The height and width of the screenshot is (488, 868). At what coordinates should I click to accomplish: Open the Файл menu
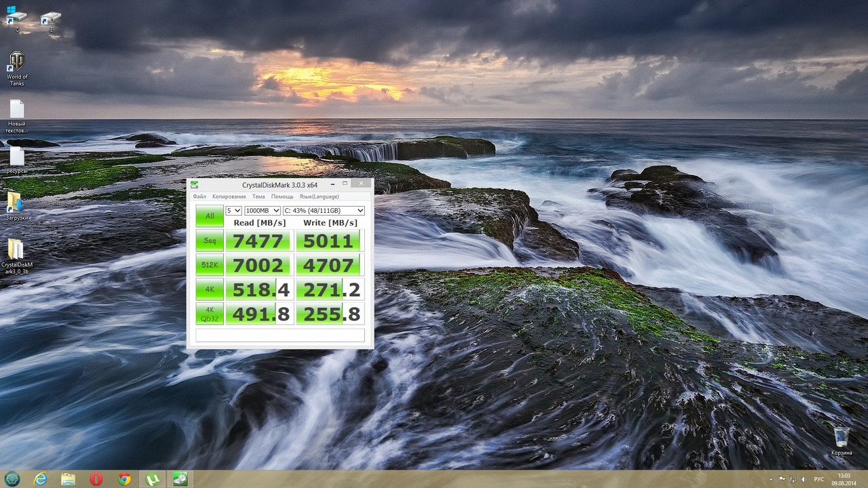tap(199, 197)
